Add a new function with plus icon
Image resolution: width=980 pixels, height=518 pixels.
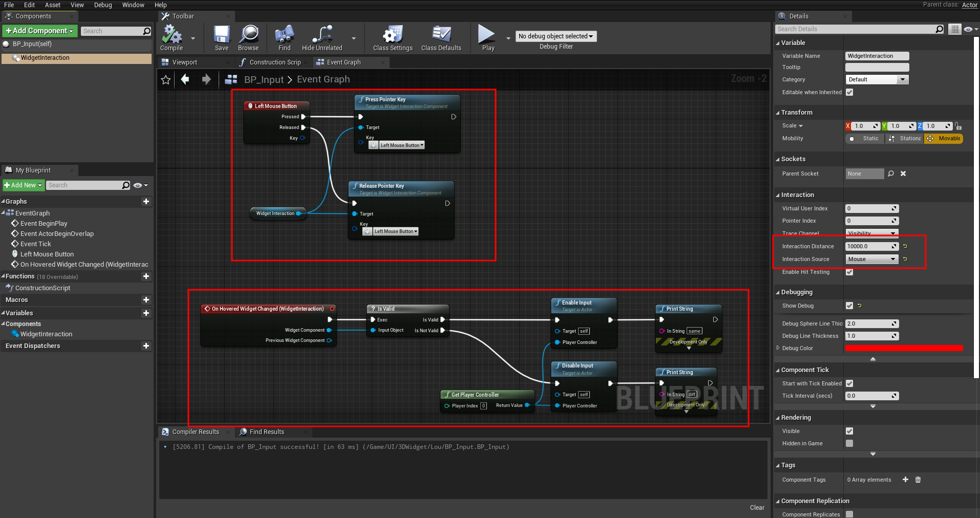(146, 276)
